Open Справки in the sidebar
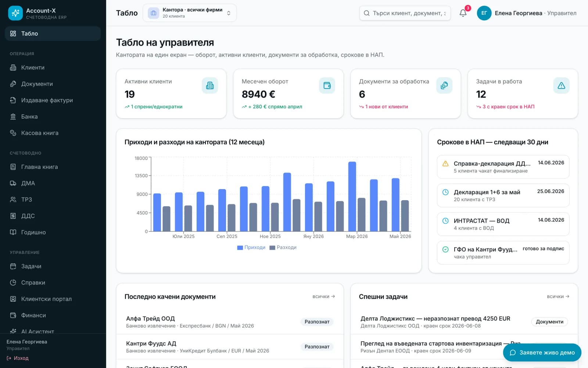 point(53,283)
